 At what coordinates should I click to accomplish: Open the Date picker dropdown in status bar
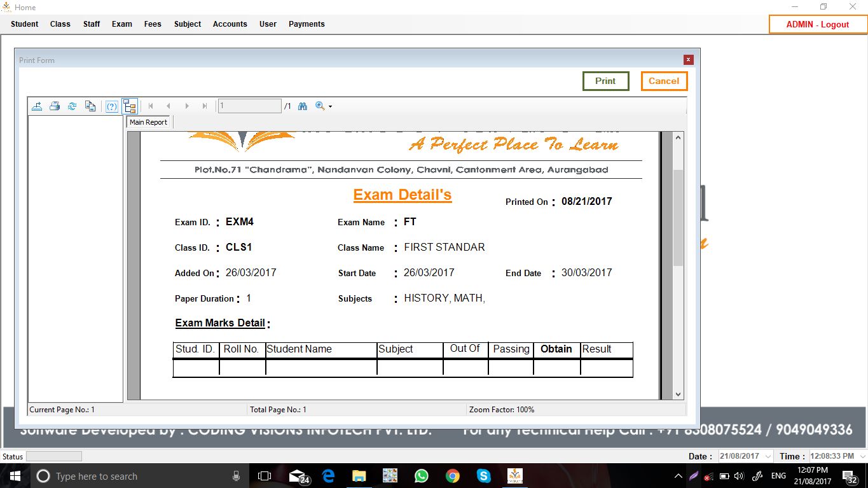coord(768,456)
